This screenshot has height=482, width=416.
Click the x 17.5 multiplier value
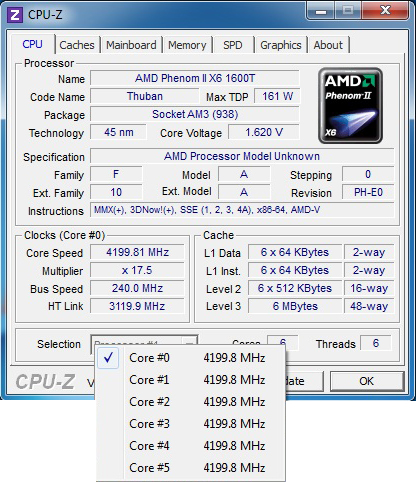tap(137, 270)
